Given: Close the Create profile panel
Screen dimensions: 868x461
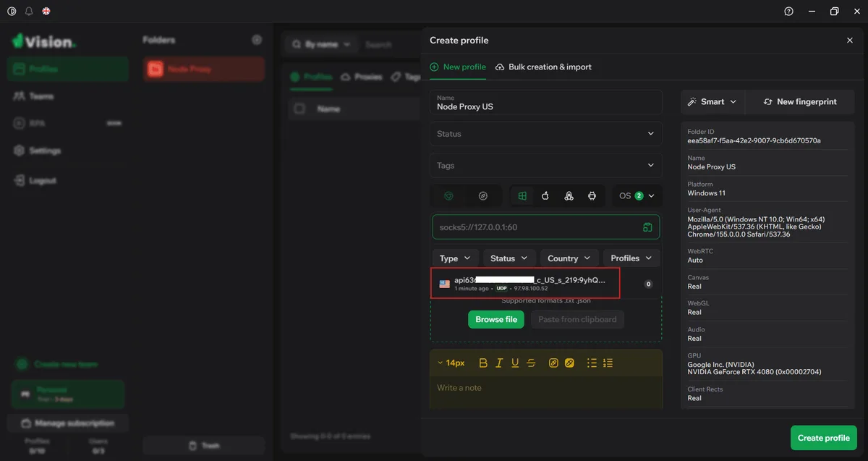Looking at the screenshot, I should click(850, 41).
